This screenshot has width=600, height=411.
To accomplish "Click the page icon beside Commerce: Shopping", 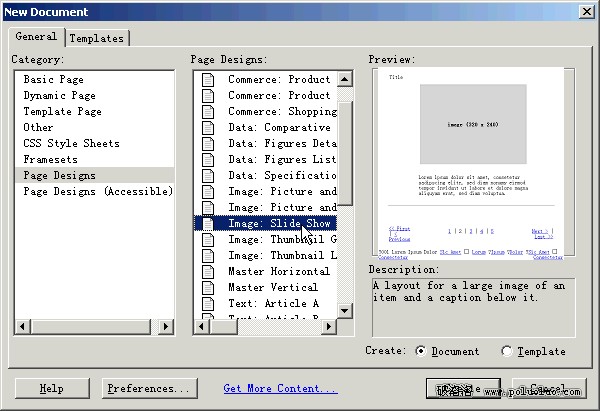I will click(x=208, y=111).
